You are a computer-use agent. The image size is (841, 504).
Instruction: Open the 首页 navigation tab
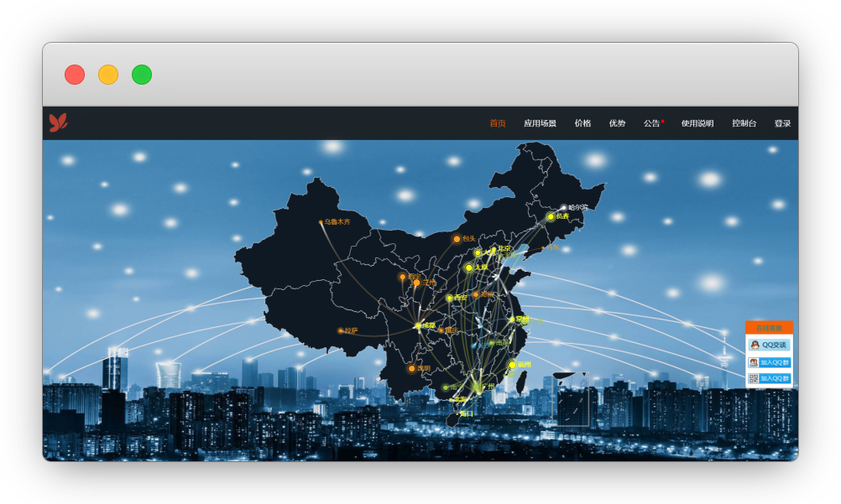pos(498,124)
